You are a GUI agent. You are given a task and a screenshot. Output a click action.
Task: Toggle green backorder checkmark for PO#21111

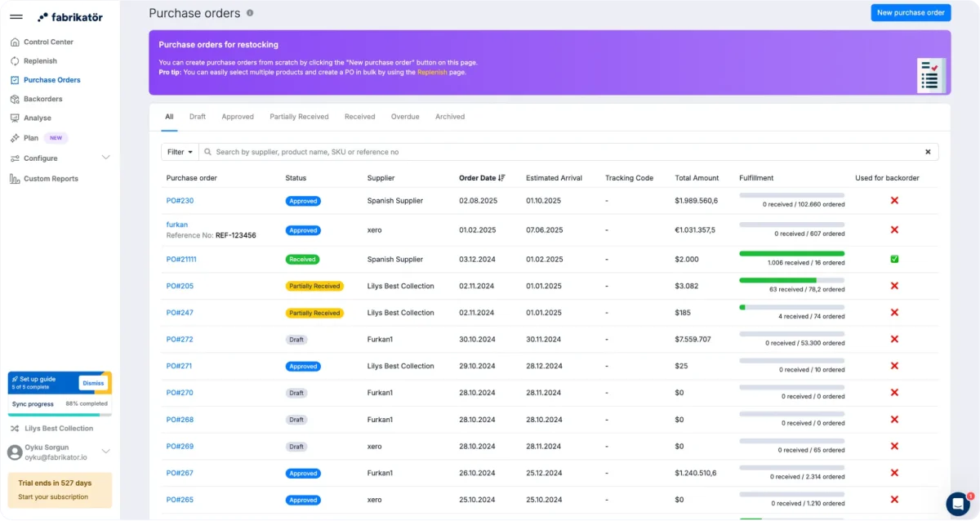894,259
